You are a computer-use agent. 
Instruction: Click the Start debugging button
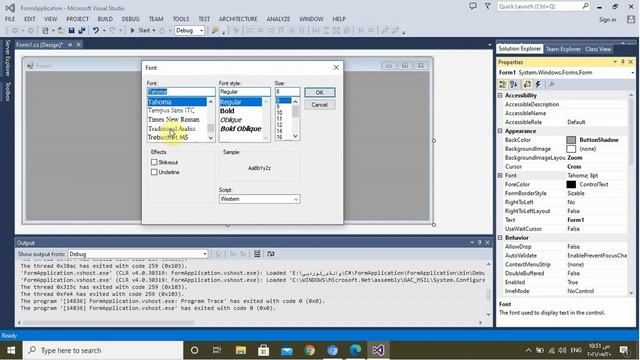140,31
